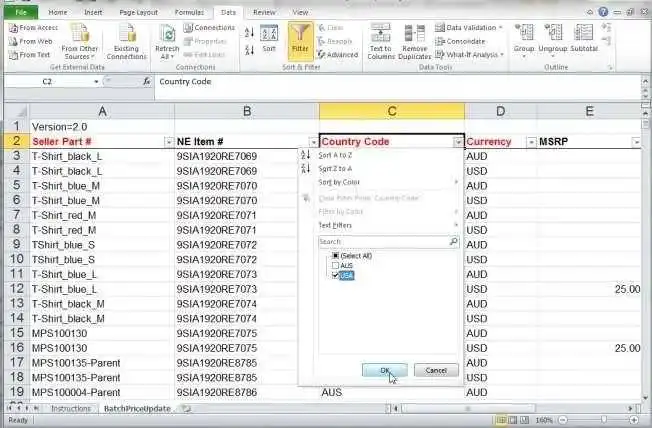Click Cancel in filter menu
This screenshot has height=428, width=652.
click(436, 370)
